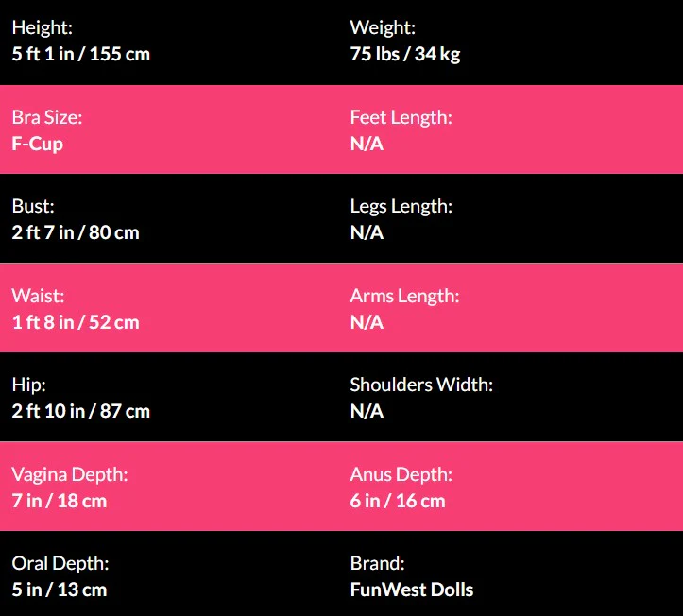683x616 pixels.
Task: Click the Hip label
Action: click(28, 385)
